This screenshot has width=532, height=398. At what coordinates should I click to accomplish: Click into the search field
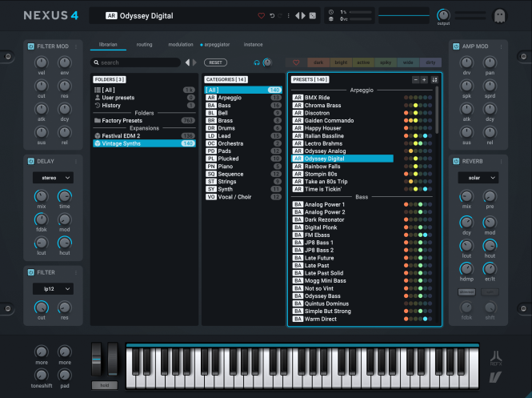(135, 62)
